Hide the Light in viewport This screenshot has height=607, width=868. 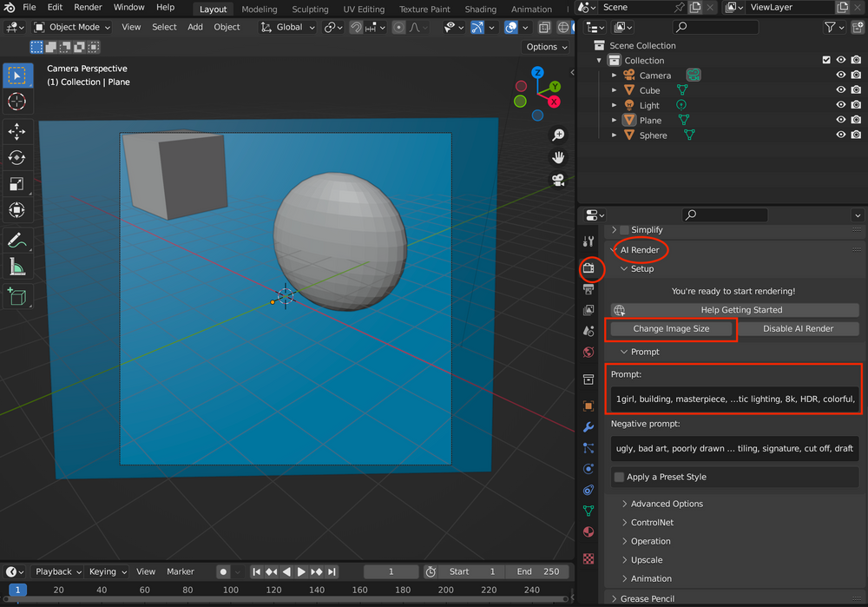[840, 105]
